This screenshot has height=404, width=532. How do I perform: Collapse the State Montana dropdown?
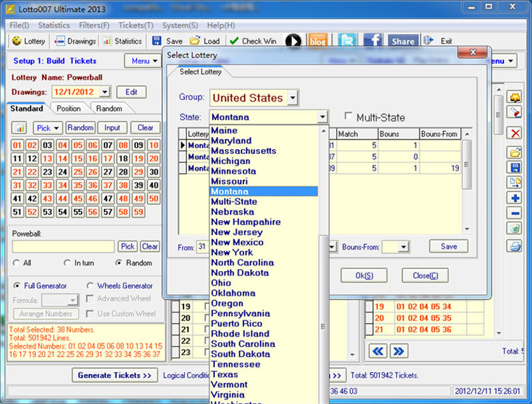[x=323, y=117]
